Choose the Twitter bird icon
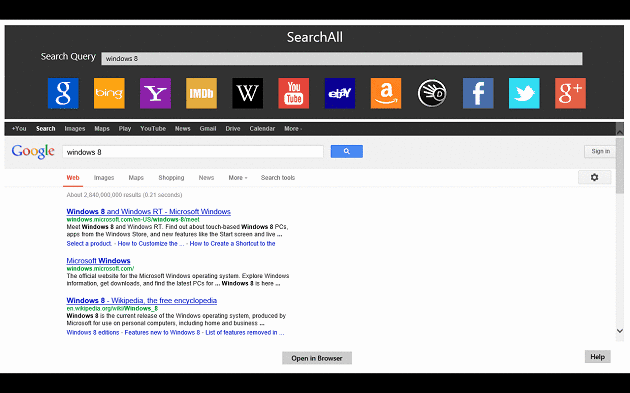Screen dimensions: 630x393 (524, 93)
